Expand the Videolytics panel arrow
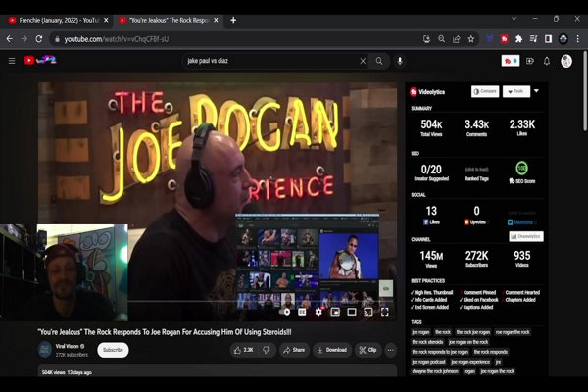 (x=537, y=91)
